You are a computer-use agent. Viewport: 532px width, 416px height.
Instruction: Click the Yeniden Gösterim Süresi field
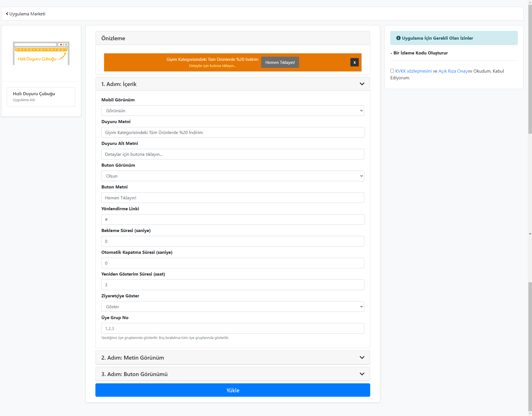[x=233, y=285]
